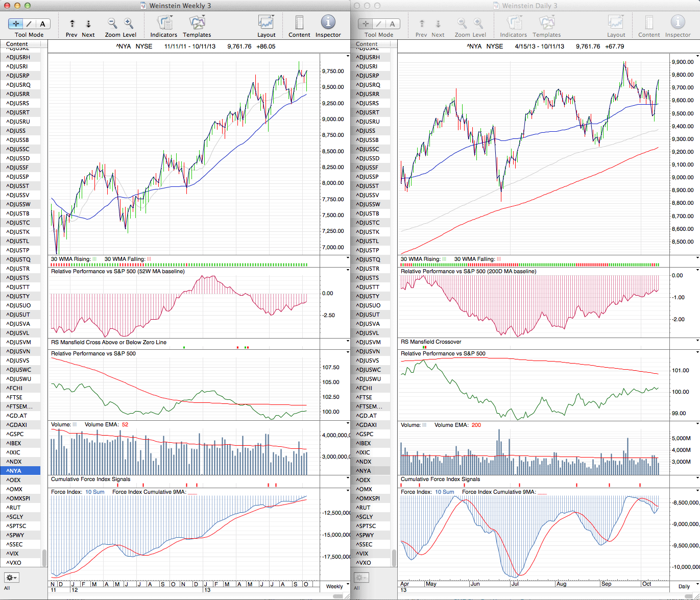This screenshot has width=700, height=600.
Task: Open Indicators in the Weekly window toolbar
Action: (x=164, y=23)
